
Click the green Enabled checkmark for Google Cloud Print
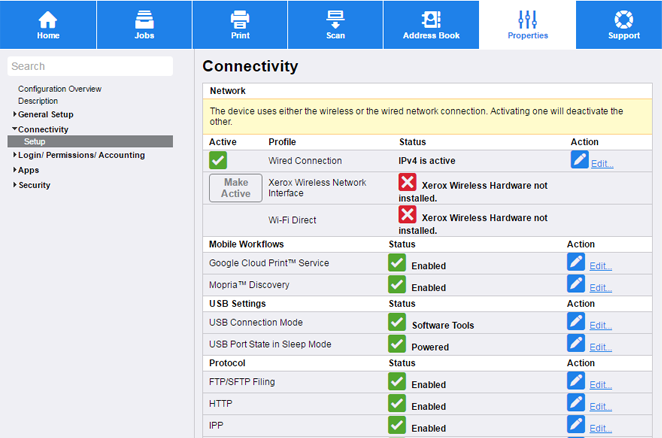click(x=397, y=262)
